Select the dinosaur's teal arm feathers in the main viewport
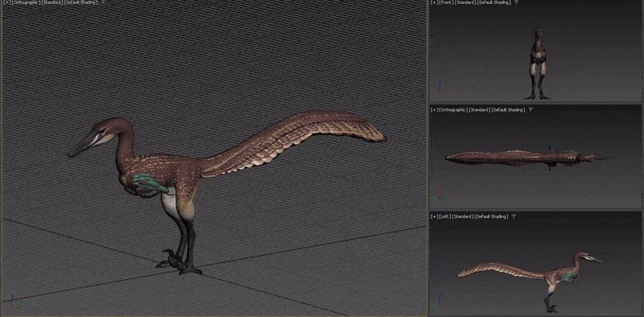 [x=149, y=183]
